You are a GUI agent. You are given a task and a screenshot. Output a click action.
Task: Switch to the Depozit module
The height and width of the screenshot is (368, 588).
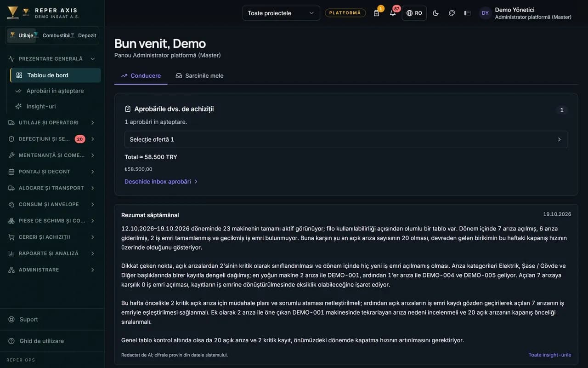(83, 35)
